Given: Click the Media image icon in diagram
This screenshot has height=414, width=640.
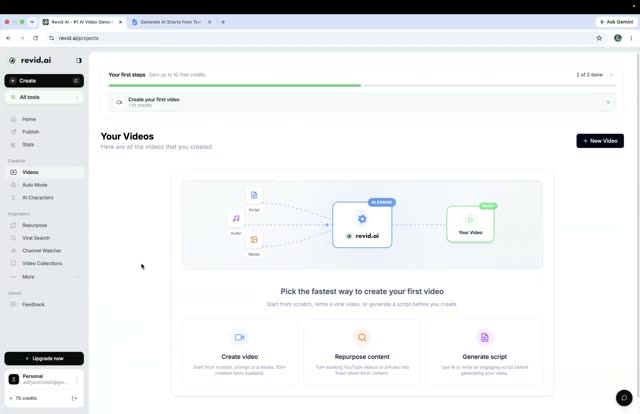Looking at the screenshot, I should coord(254,240).
